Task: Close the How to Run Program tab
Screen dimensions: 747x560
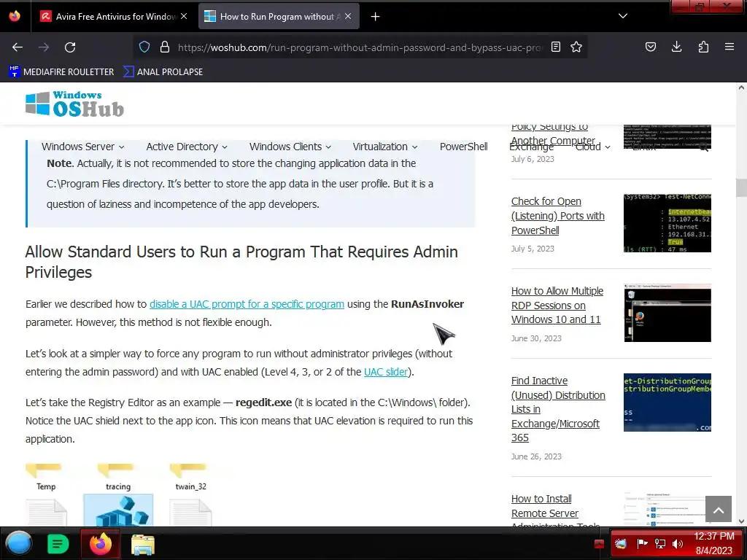Action: 348,16
